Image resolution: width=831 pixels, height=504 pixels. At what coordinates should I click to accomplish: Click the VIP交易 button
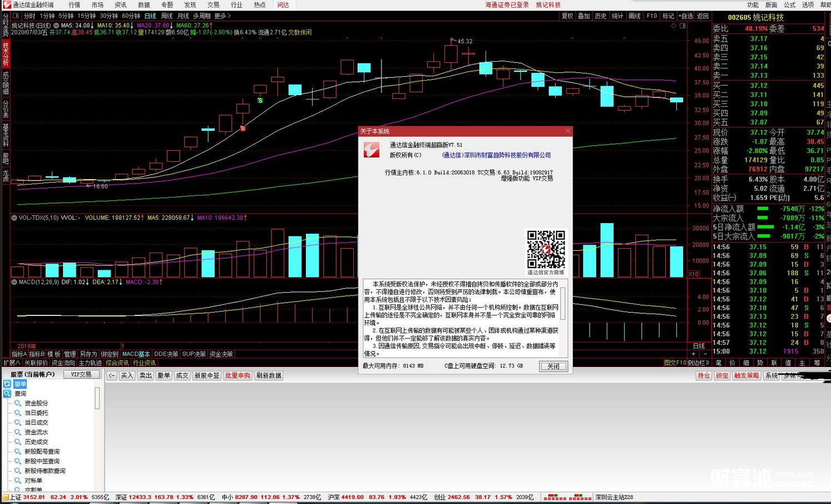[81, 374]
